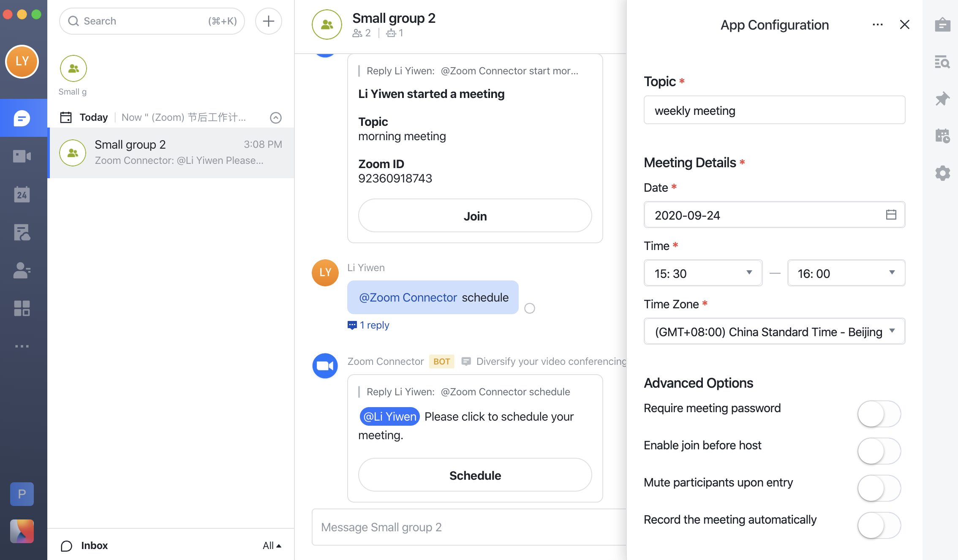Viewport: 958px width, 560px height.
Task: Open the contacts icon in left sidebar
Action: click(x=22, y=270)
